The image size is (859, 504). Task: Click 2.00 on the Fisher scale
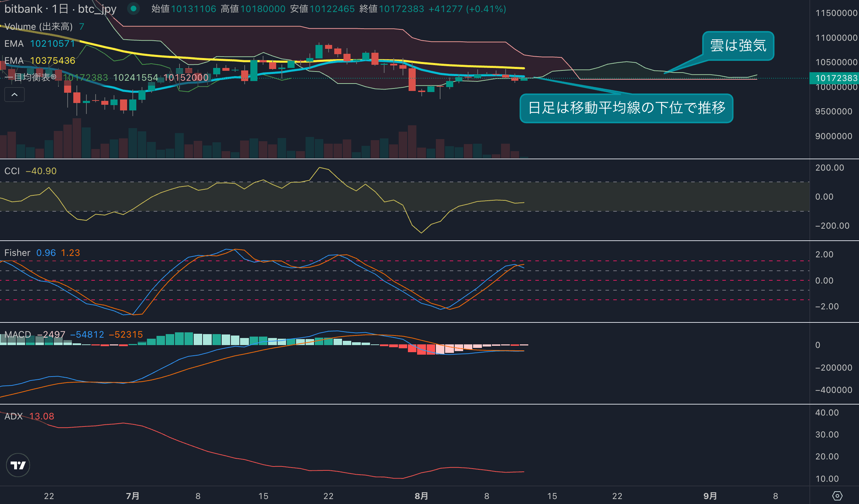[824, 254]
